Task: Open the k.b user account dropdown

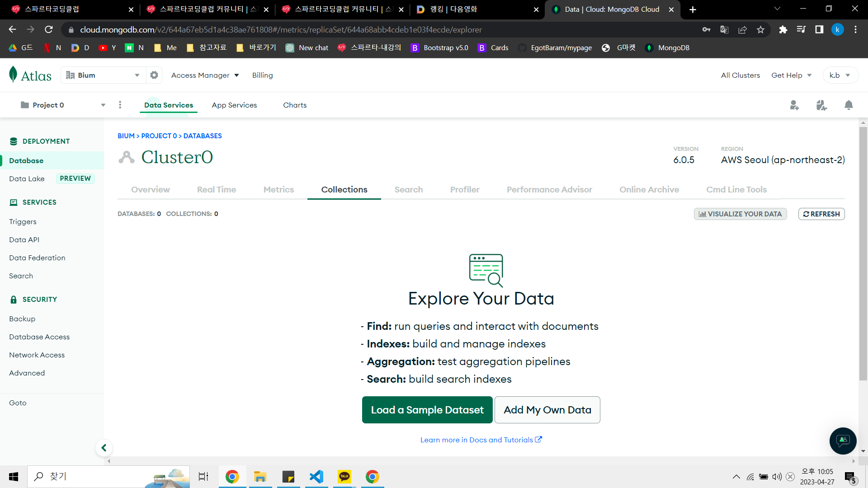Action: pos(840,75)
